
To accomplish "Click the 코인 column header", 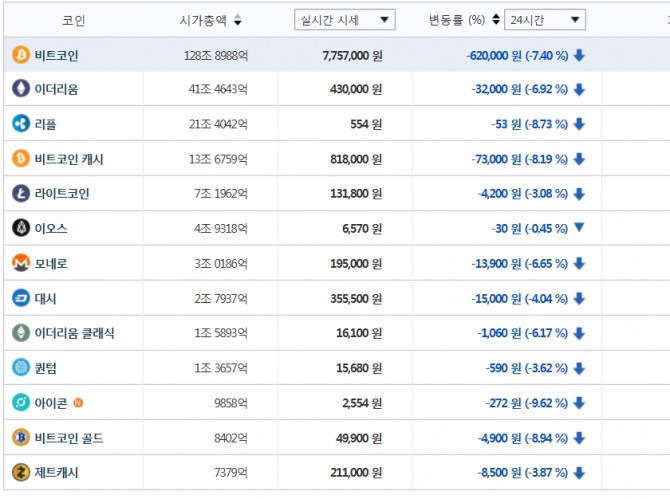I will (x=73, y=20).
